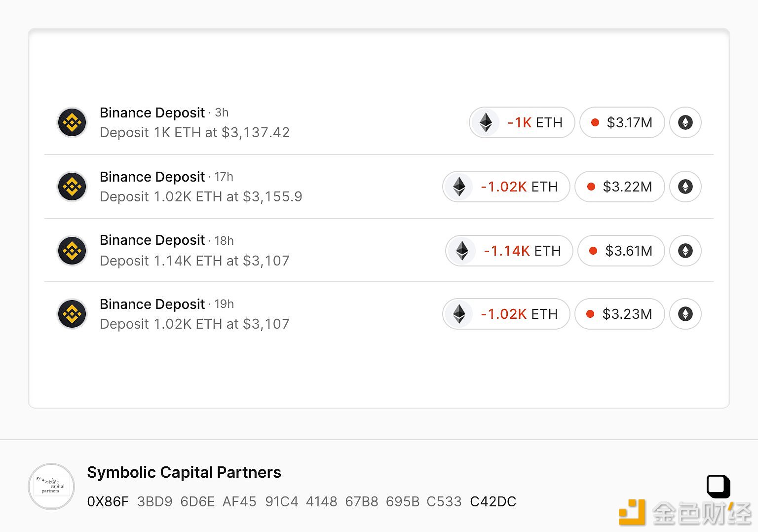The width and height of the screenshot is (758, 532).
Task: Select the $3.17M value badge
Action: 622,122
